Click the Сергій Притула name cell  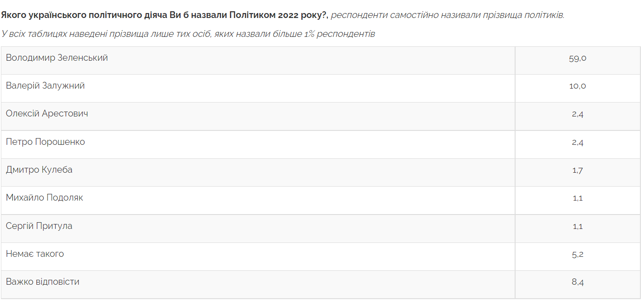click(39, 226)
